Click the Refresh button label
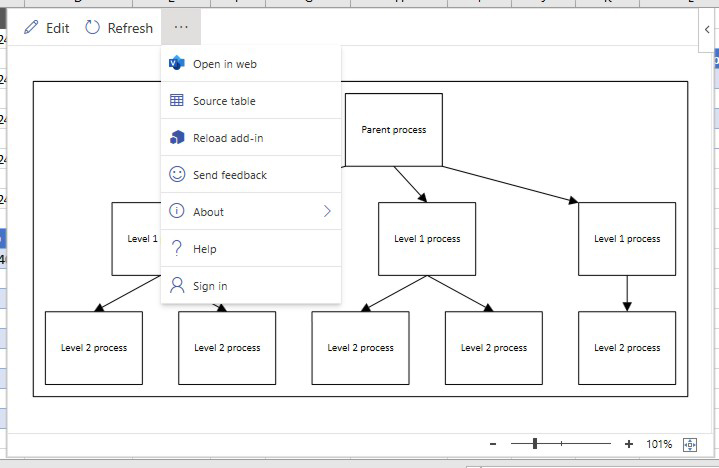 (130, 28)
